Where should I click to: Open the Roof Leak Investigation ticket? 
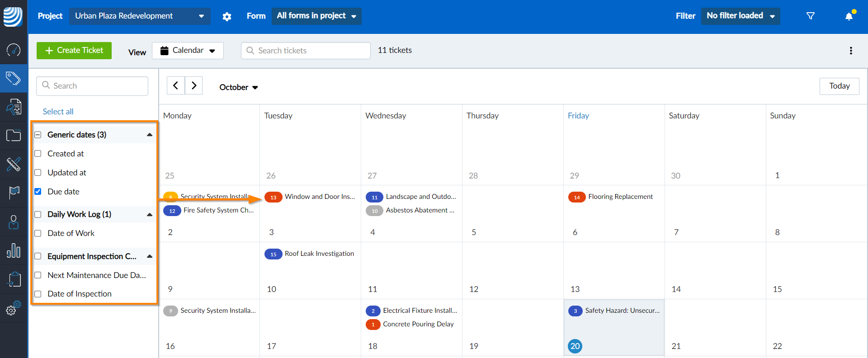[319, 254]
